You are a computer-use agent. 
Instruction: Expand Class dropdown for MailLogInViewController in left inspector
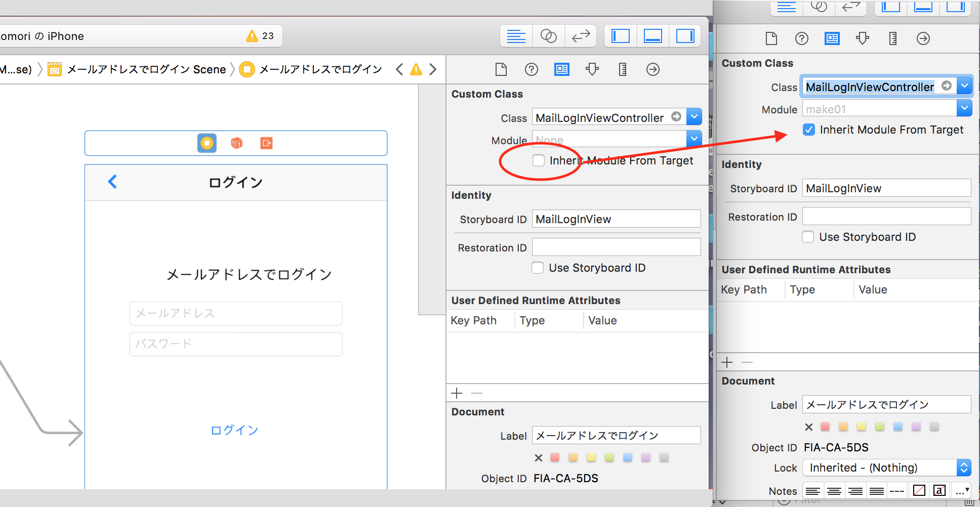click(695, 117)
